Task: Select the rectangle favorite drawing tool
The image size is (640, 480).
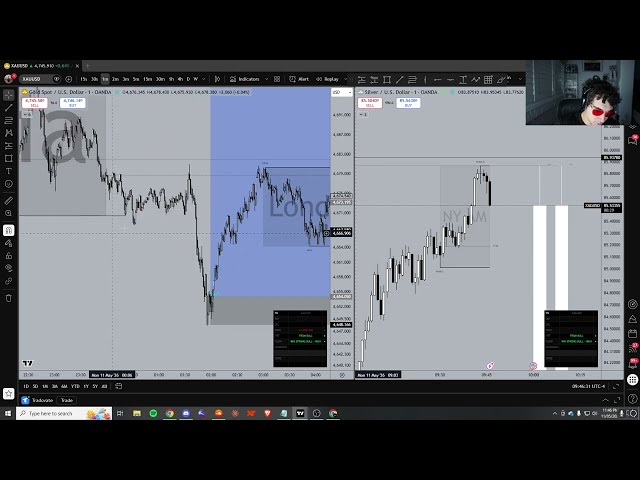Action: click(387, 80)
